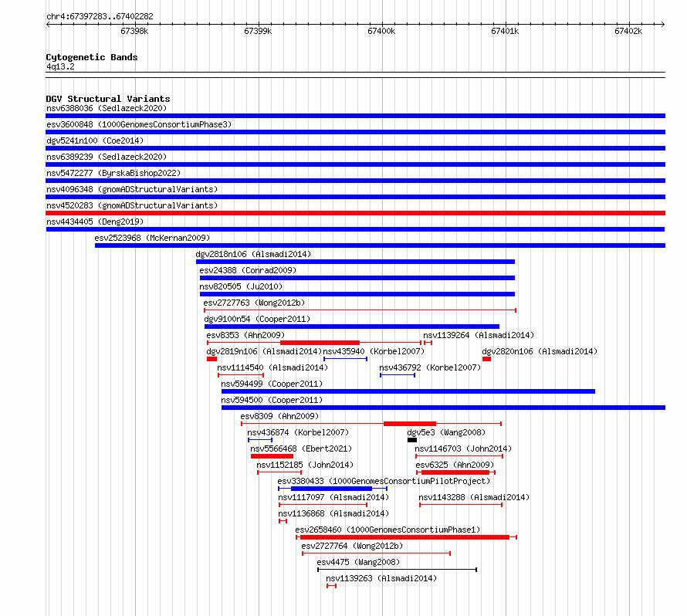Select the black esv4475 span line
This screenshot has width=687, height=616.
397,570
